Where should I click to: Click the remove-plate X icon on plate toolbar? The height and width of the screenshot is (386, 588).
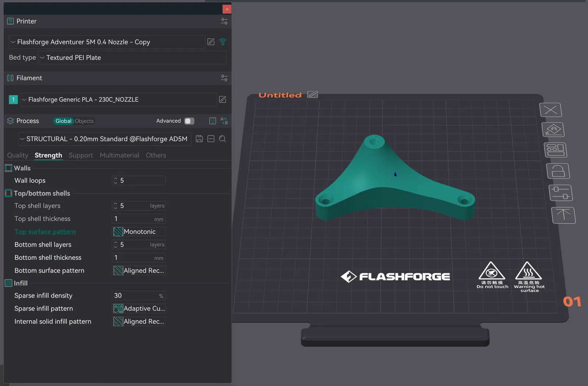click(x=551, y=110)
